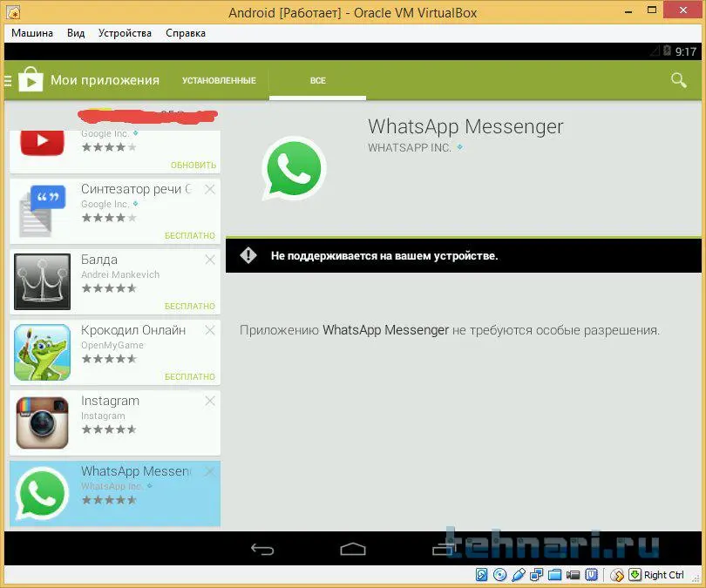Screen dimensions: 706x588
Task: Click the Instagram app title
Action: (111, 401)
